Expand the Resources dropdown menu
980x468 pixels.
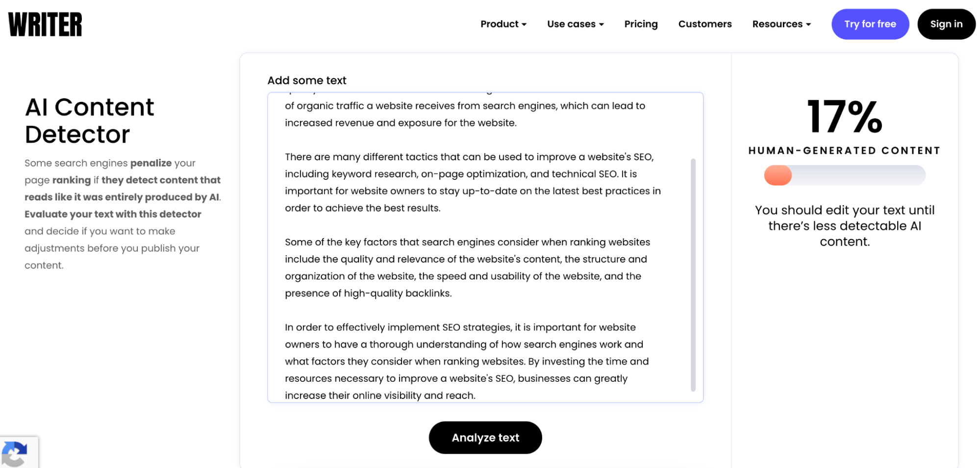(781, 24)
